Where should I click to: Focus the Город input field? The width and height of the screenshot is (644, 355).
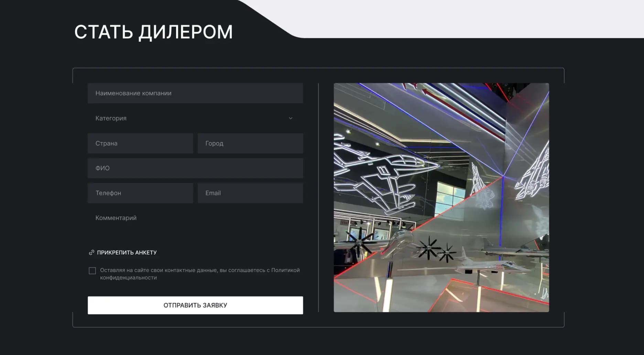250,143
